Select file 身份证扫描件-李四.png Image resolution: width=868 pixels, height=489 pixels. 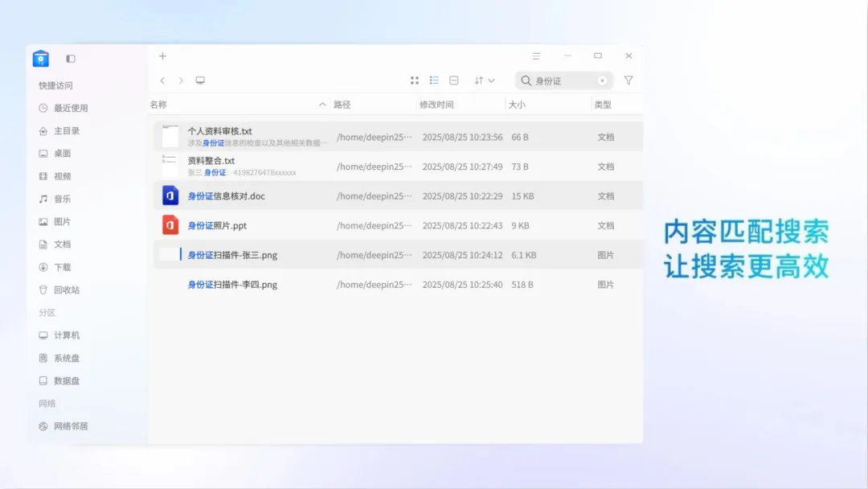398,285
